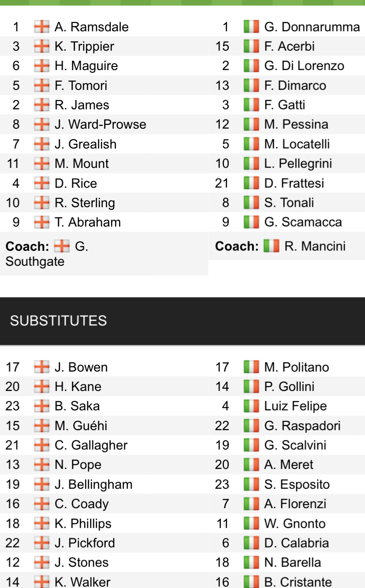Click on J. Pickford in substitutes
The height and width of the screenshot is (588, 365).
[85, 543]
